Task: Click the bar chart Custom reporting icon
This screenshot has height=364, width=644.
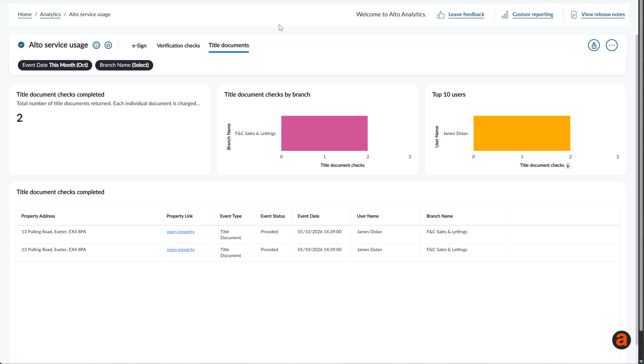Action: [505, 15]
